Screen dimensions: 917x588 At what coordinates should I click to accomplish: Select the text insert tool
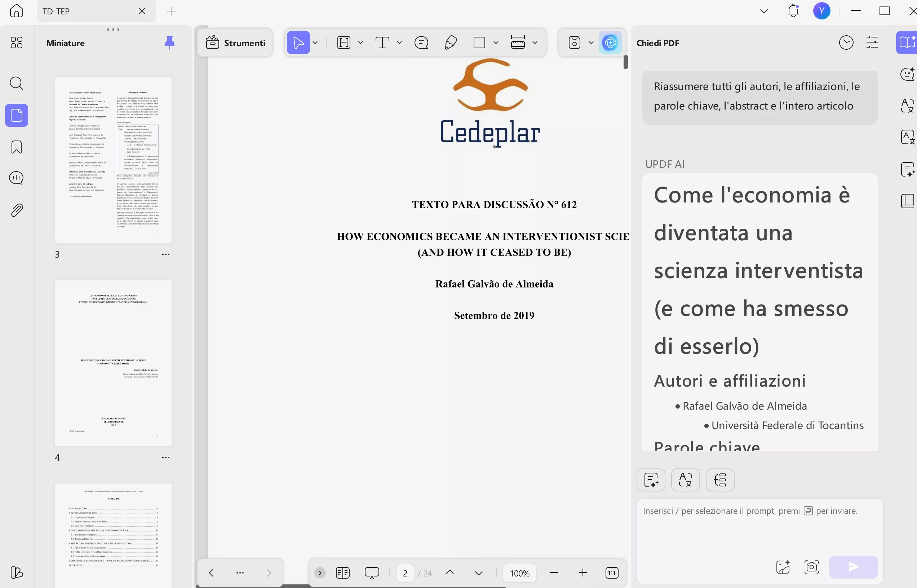click(382, 43)
